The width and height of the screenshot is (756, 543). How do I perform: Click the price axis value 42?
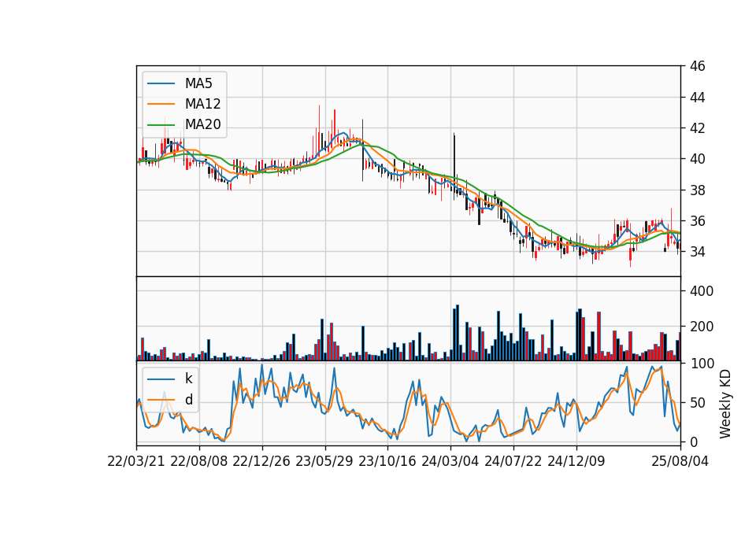coord(697,128)
